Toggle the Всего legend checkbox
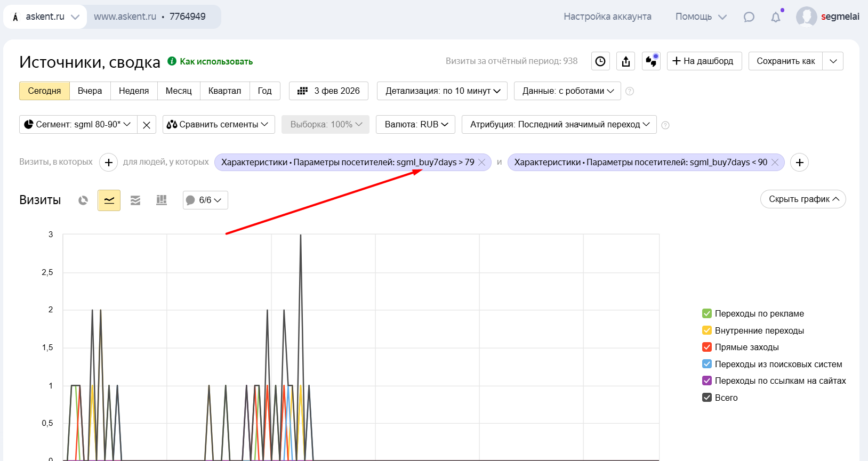This screenshot has width=868, height=461. [x=707, y=398]
